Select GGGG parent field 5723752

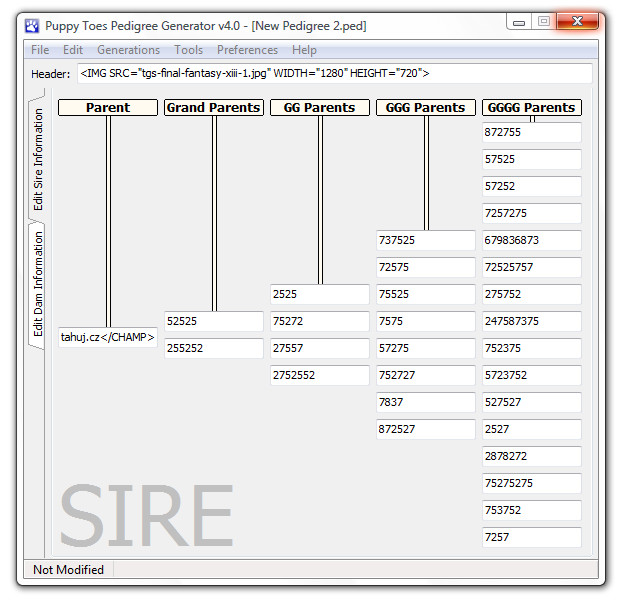click(532, 375)
